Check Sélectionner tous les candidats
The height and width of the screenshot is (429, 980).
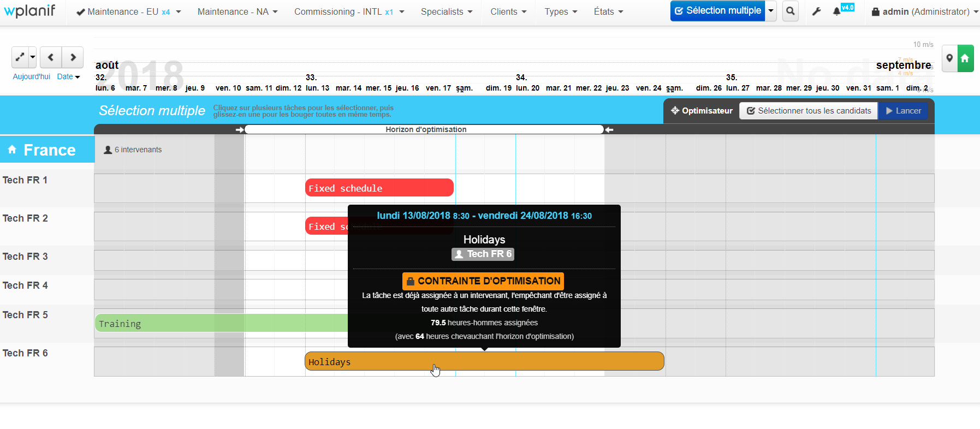pos(809,111)
